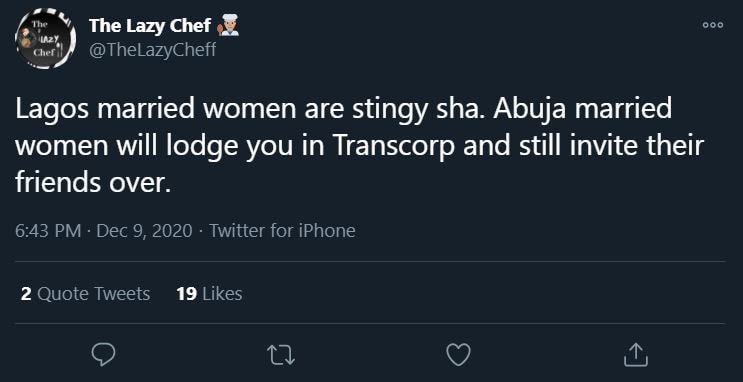Click the 6:43 PM timestamp

pyautogui.click(x=48, y=231)
